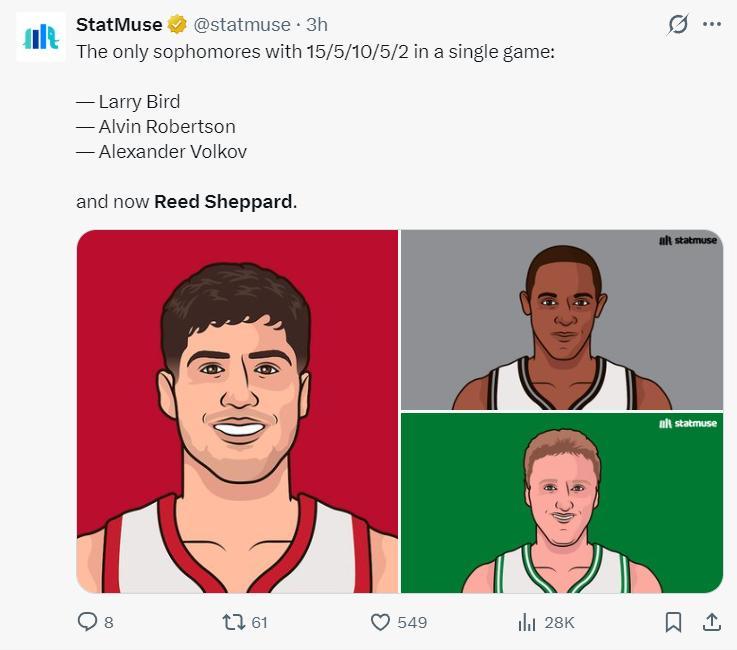Open the green background player image
The height and width of the screenshot is (650, 737).
tap(561, 503)
